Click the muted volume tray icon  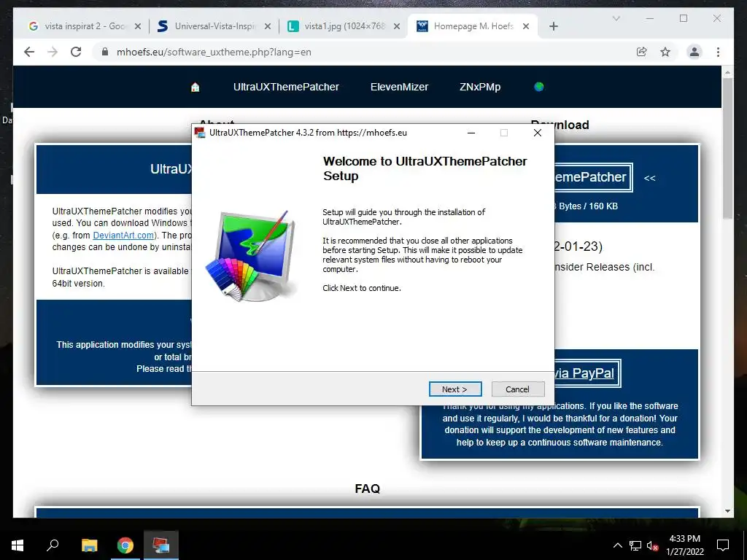coord(652,545)
